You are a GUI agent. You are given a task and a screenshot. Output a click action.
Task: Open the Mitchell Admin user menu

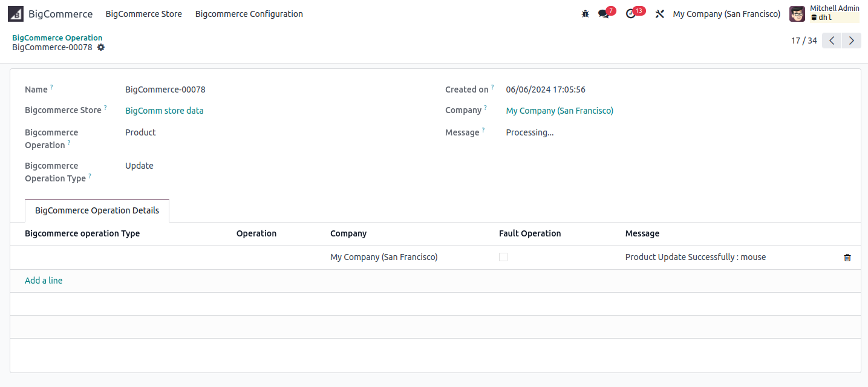tap(824, 14)
